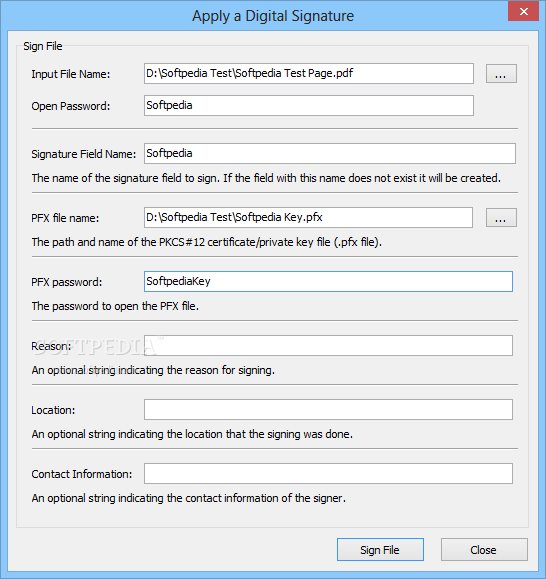This screenshot has width=546, height=579.
Task: Click the Close button
Action: (x=484, y=549)
